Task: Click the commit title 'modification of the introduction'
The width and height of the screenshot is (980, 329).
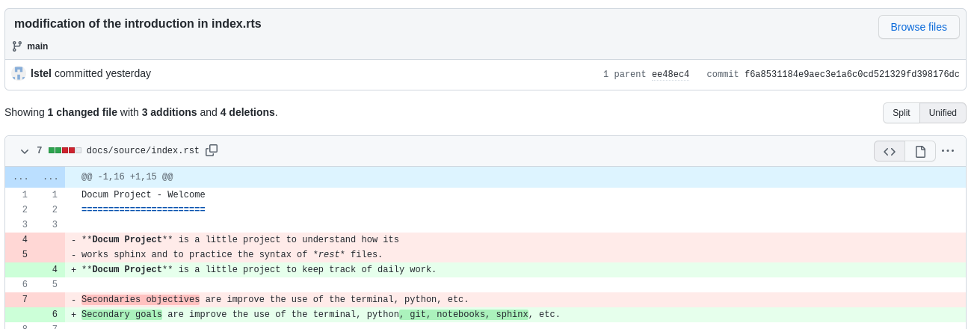Action: click(x=138, y=23)
